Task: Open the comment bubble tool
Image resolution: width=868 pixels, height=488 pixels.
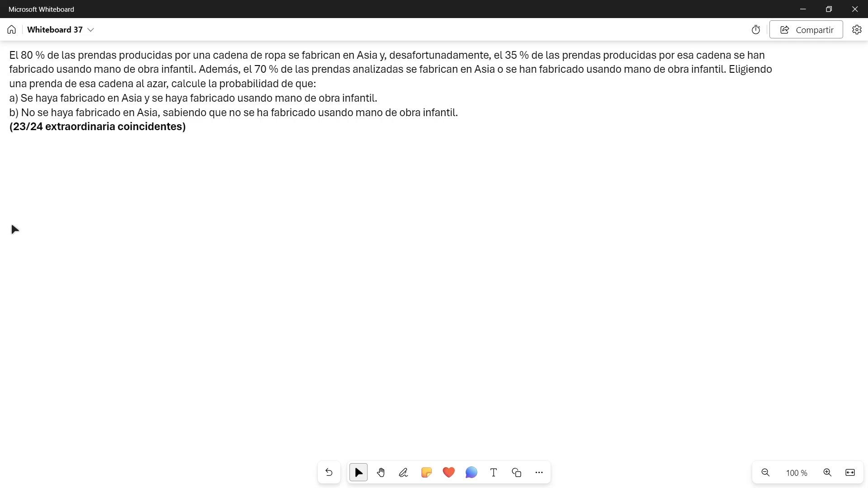Action: click(x=471, y=473)
